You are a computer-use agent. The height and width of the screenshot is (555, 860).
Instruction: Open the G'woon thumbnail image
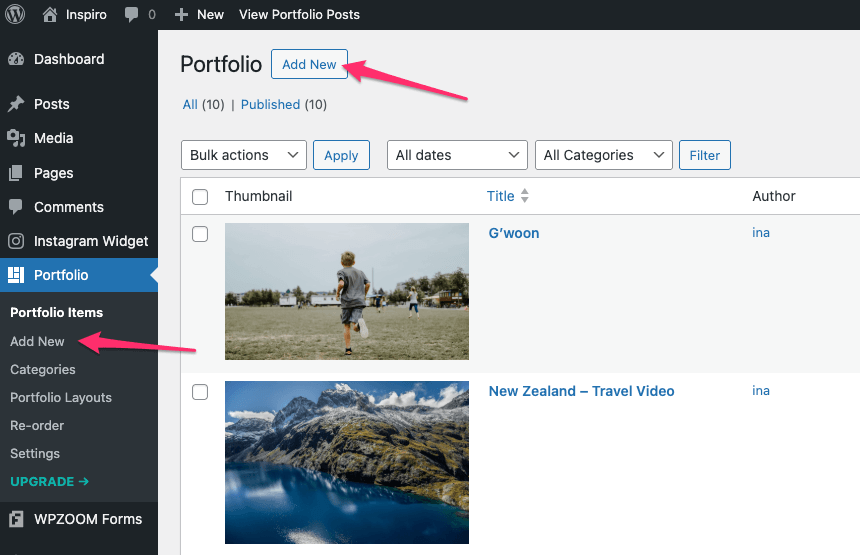346,291
